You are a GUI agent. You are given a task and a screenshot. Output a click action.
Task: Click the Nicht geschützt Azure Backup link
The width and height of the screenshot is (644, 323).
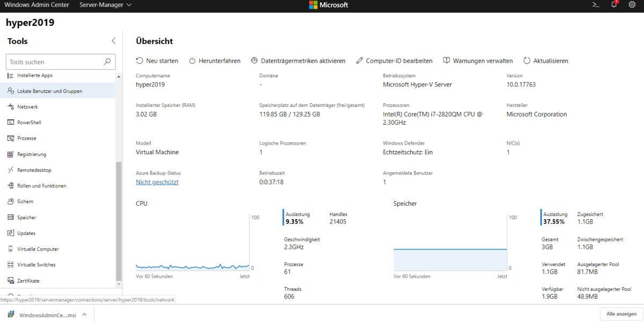pos(157,182)
